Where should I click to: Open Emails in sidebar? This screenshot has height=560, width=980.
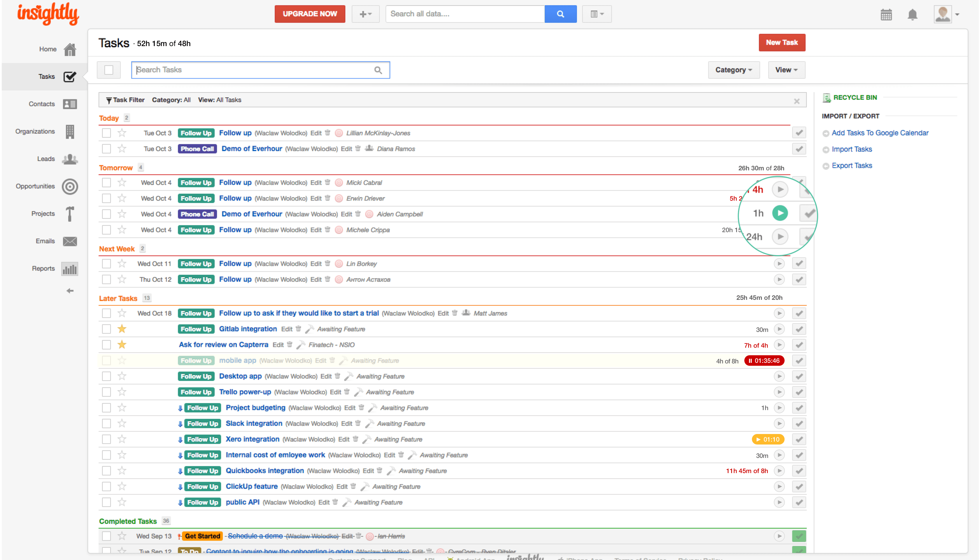pos(56,241)
